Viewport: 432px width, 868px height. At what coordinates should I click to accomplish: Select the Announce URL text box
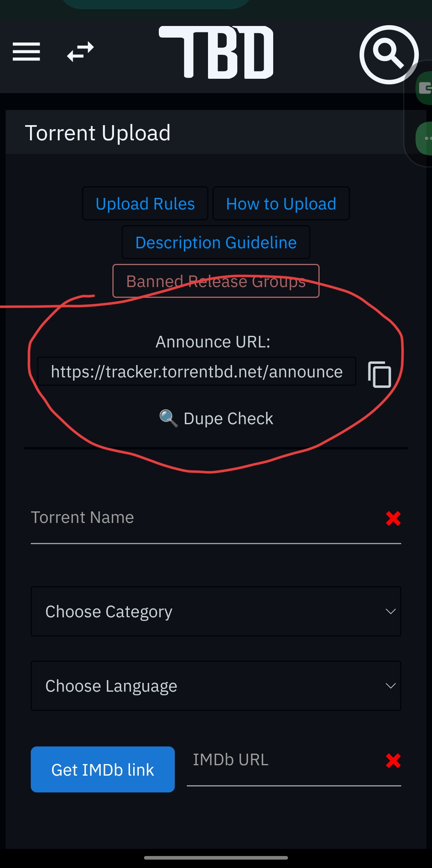[x=197, y=371]
